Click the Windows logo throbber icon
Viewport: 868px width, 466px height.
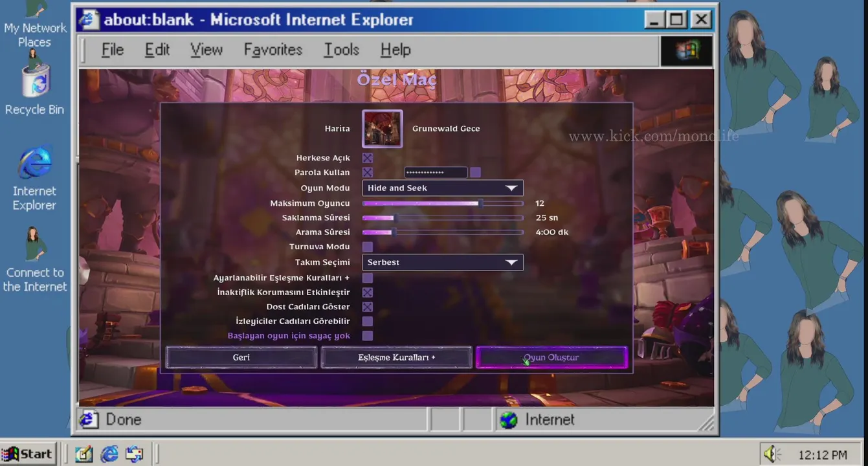tap(687, 50)
